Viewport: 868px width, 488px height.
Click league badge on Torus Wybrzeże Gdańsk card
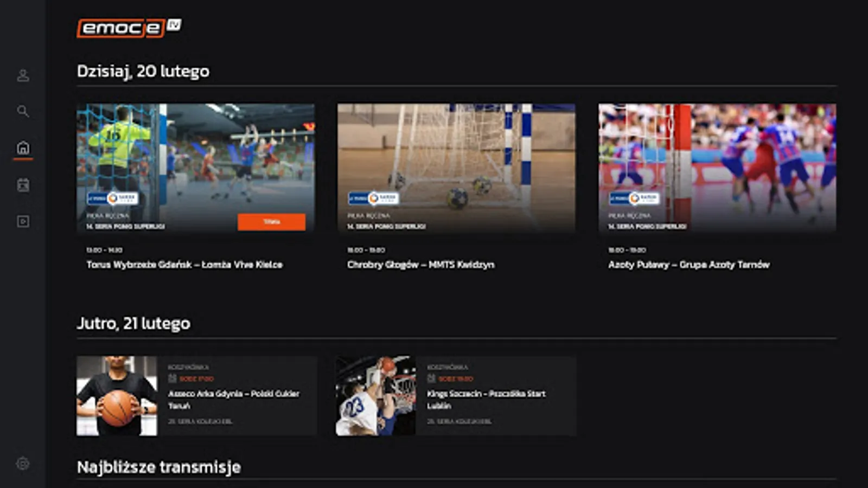[113, 198]
